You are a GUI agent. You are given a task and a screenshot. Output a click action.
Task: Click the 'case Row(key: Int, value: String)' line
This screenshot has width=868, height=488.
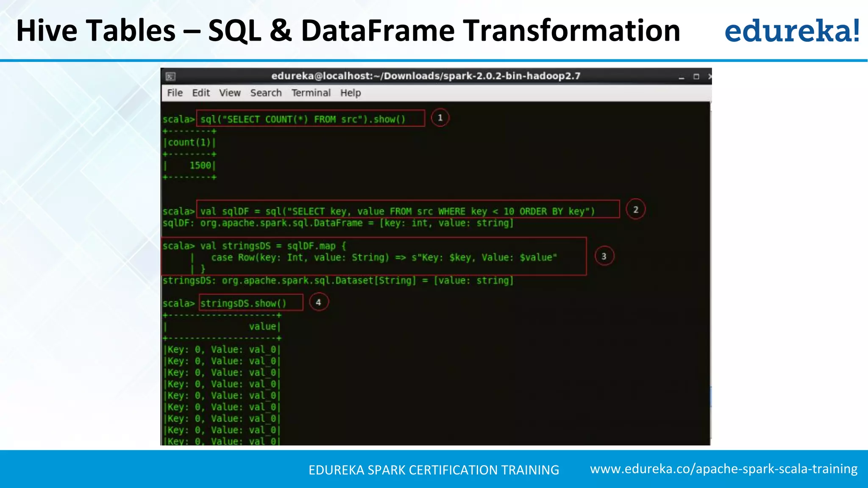tap(384, 257)
